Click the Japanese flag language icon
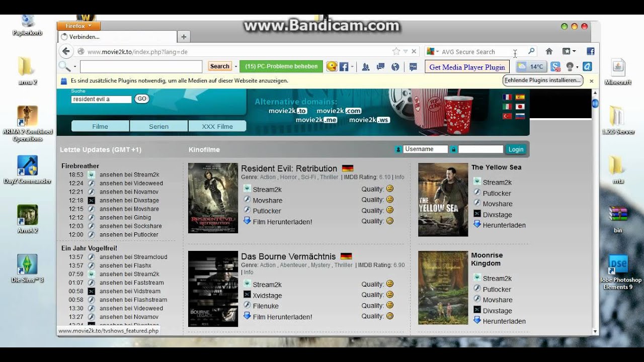The height and width of the screenshot is (362, 644). pos(520,107)
